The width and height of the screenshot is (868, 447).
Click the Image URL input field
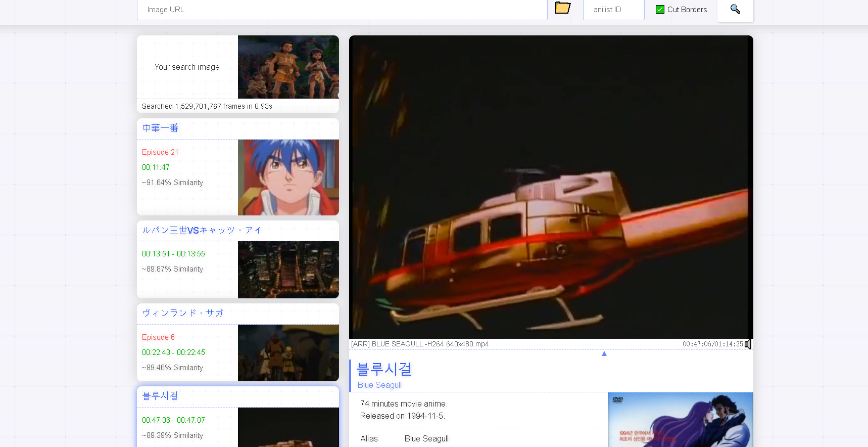pos(342,10)
